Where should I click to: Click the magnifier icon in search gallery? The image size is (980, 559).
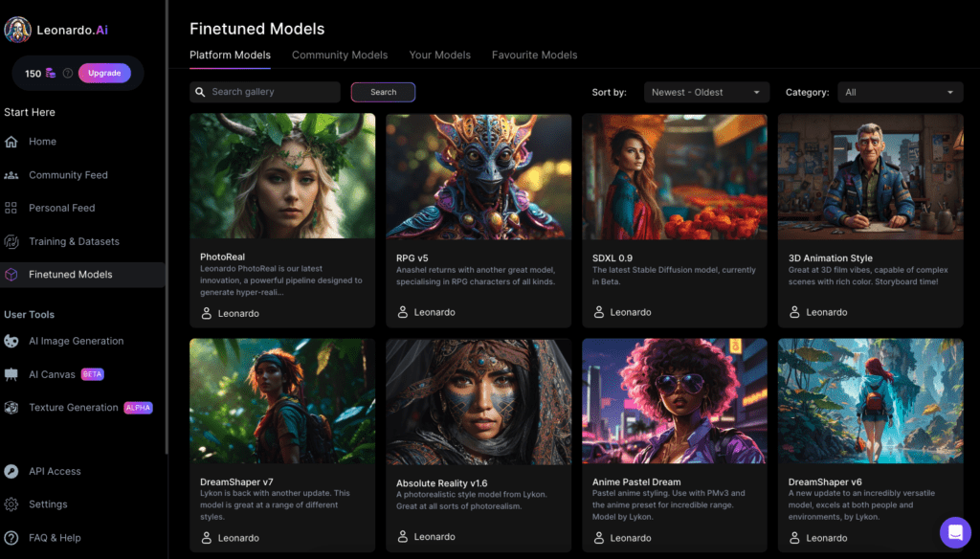pos(200,92)
